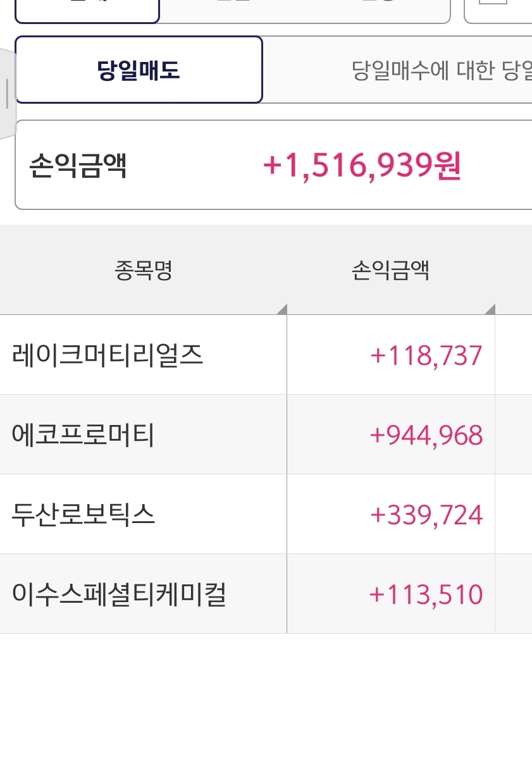Sort by 종목명 column header

coord(143,271)
